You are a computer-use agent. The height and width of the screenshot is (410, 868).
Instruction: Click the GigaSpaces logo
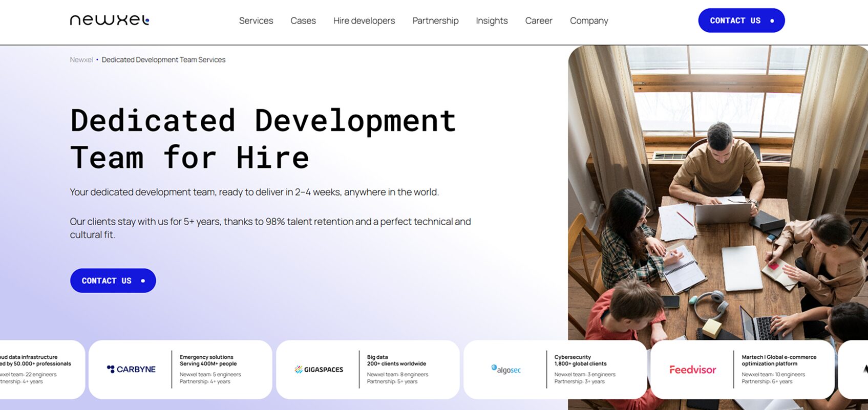pos(319,369)
